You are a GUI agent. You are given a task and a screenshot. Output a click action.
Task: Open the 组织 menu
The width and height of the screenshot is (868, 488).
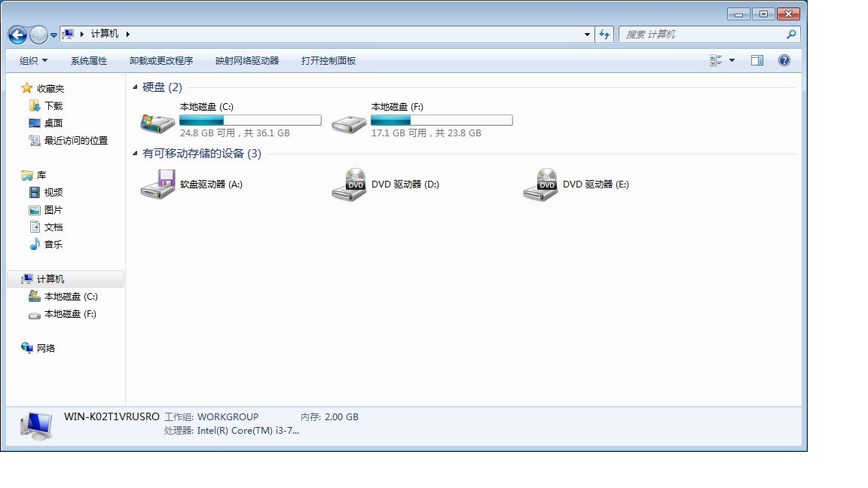(x=33, y=60)
